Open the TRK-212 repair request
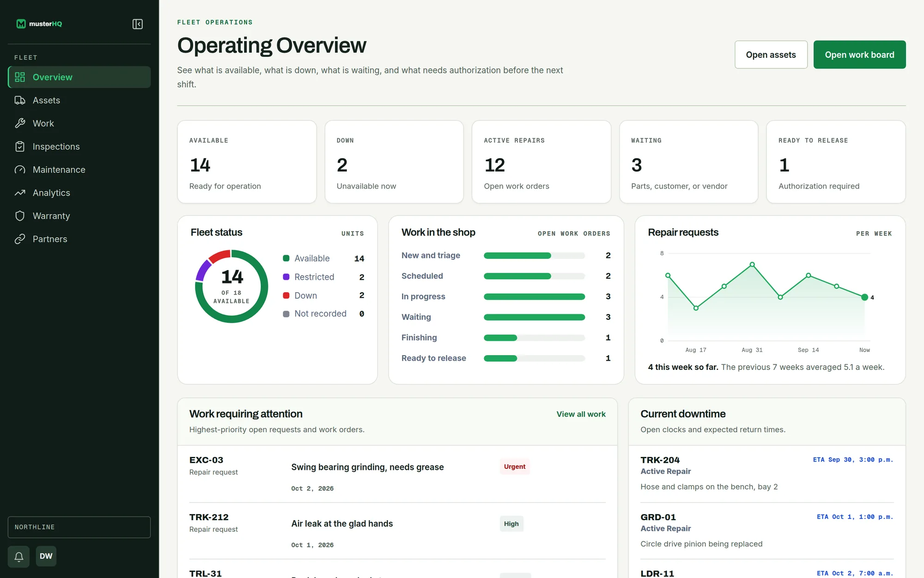Screen dimensions: 924x578 [397, 531]
